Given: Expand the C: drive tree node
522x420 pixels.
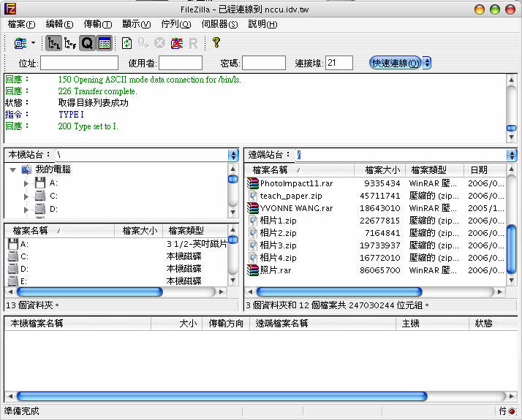Looking at the screenshot, I should (x=26, y=196).
